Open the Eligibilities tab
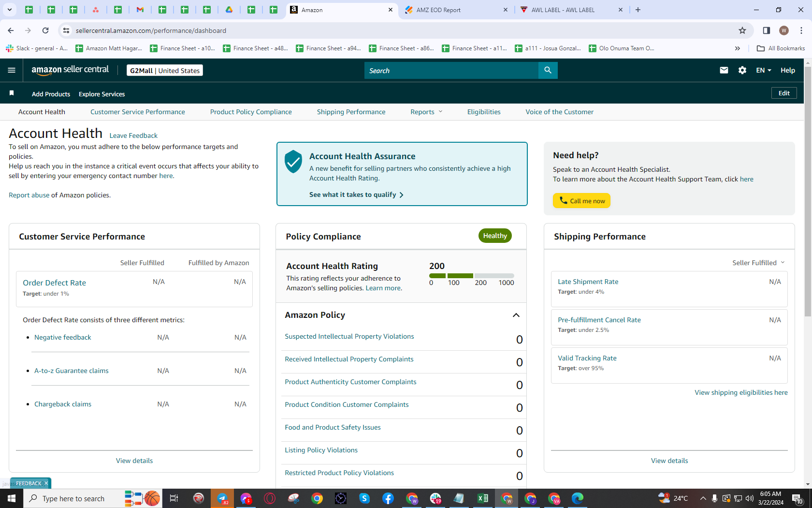The image size is (812, 508). [x=484, y=112]
